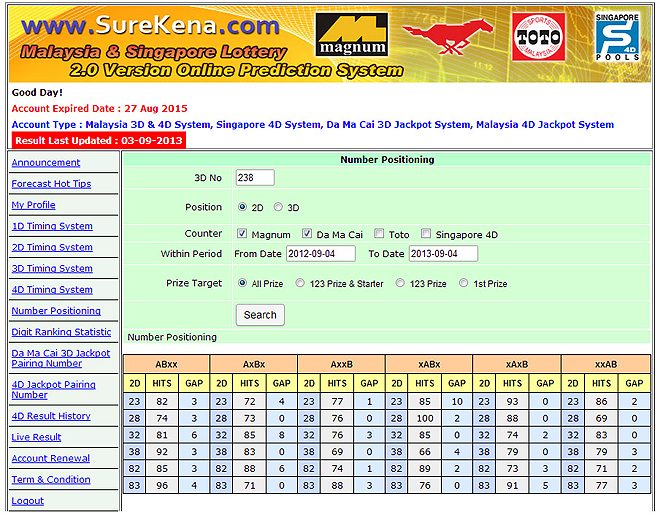Screen dimensions: 660x523
Task: Click the Singapore Pools 4D logo
Action: point(617,38)
